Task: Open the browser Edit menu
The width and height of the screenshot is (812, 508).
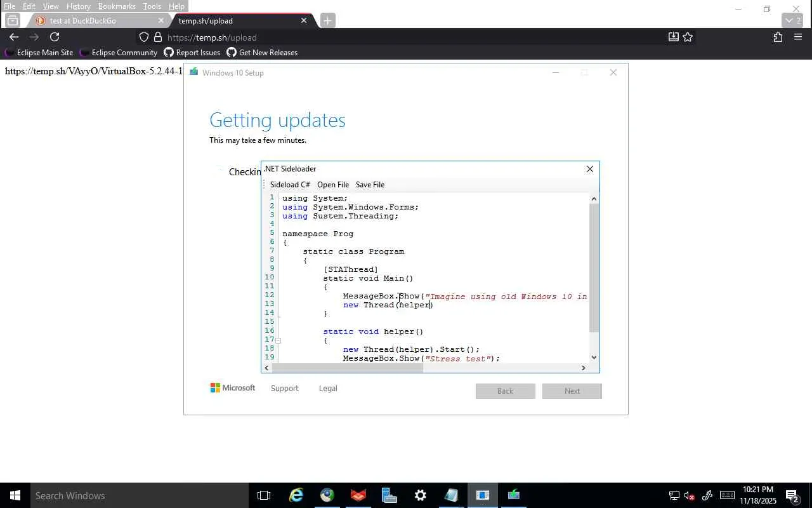Action: (29, 6)
